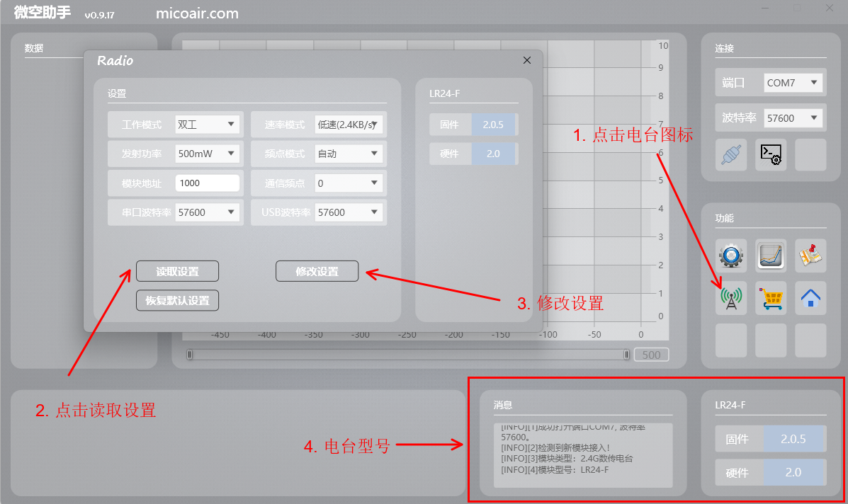Image resolution: width=848 pixels, height=504 pixels.
Task: Click the blue home icon
Action: pos(810,297)
